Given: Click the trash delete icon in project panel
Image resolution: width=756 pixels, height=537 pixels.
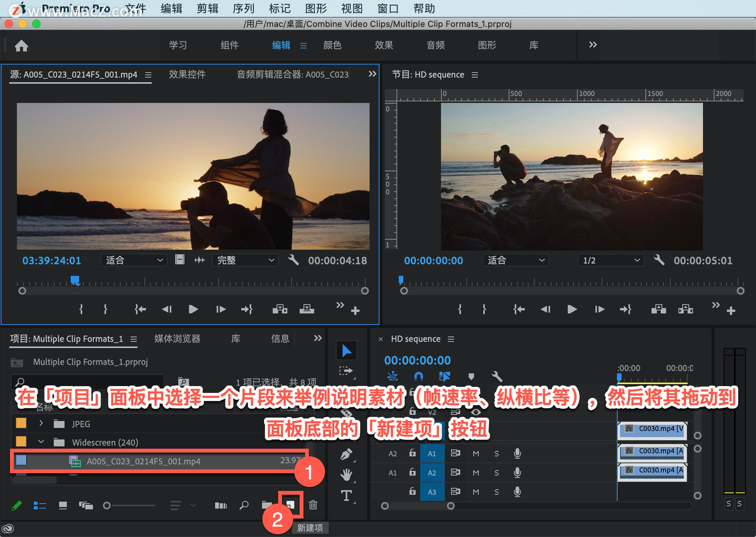Looking at the screenshot, I should tap(313, 505).
